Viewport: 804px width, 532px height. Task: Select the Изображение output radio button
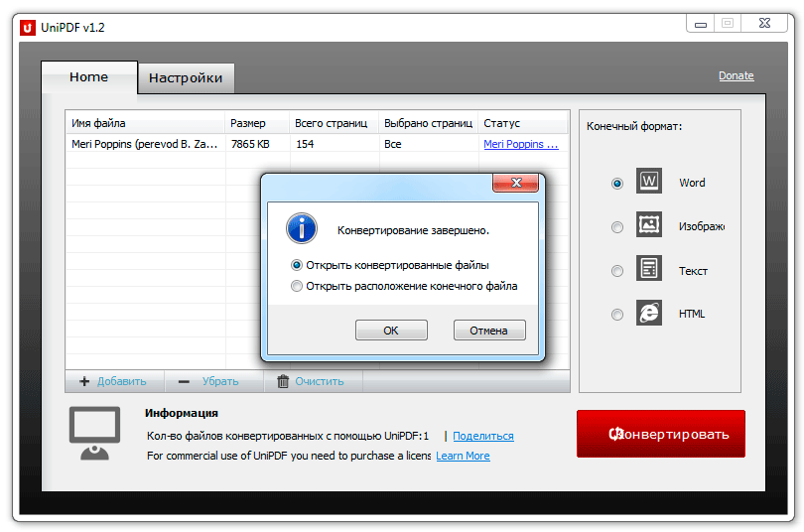[617, 227]
